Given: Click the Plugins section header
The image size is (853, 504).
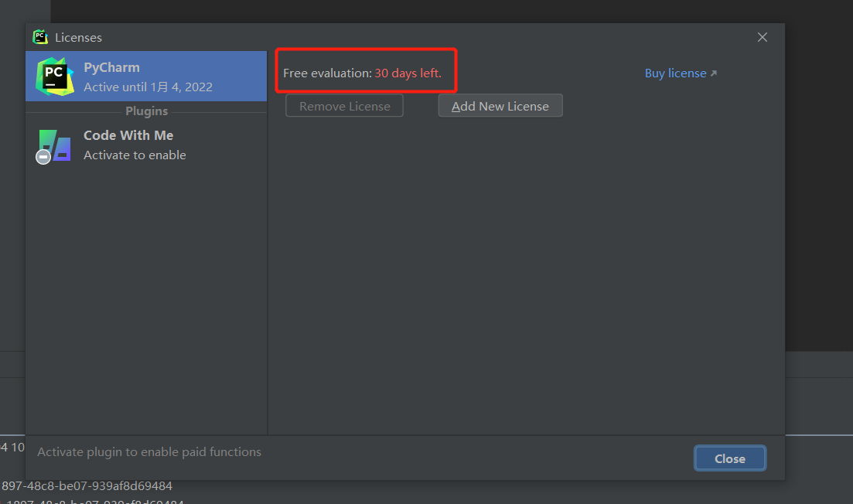Looking at the screenshot, I should pyautogui.click(x=146, y=111).
